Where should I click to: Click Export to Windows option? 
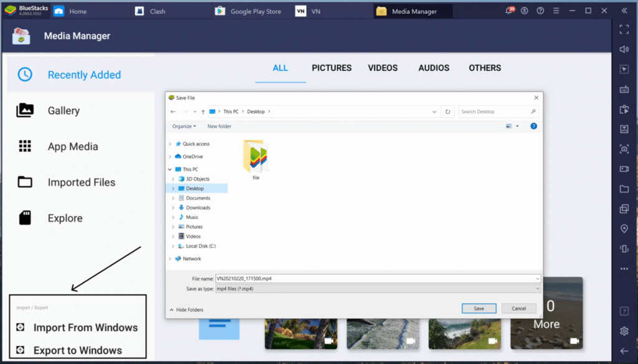pyautogui.click(x=78, y=350)
